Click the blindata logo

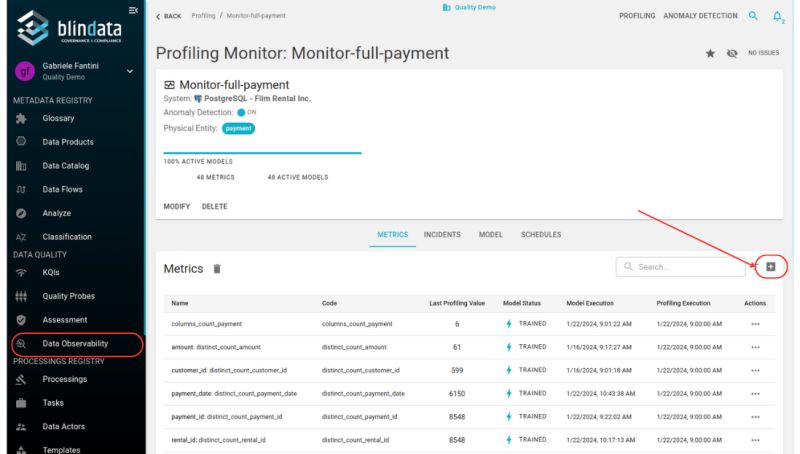pos(69,29)
